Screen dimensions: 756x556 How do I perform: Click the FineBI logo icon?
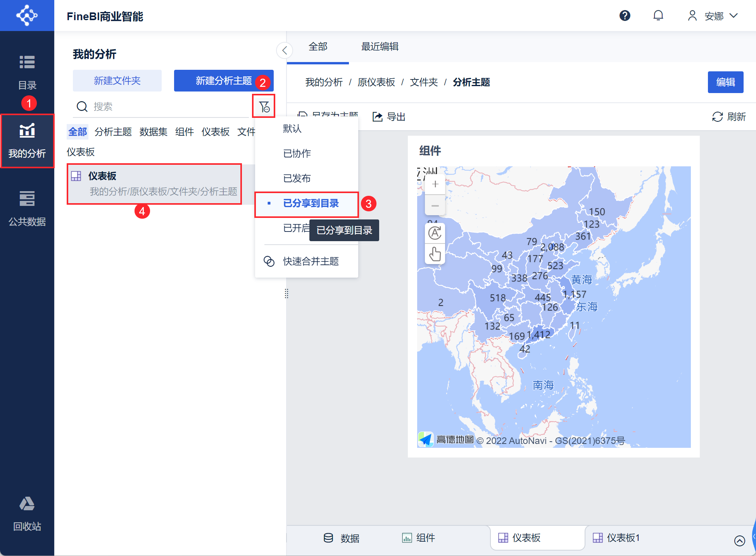tap(27, 16)
